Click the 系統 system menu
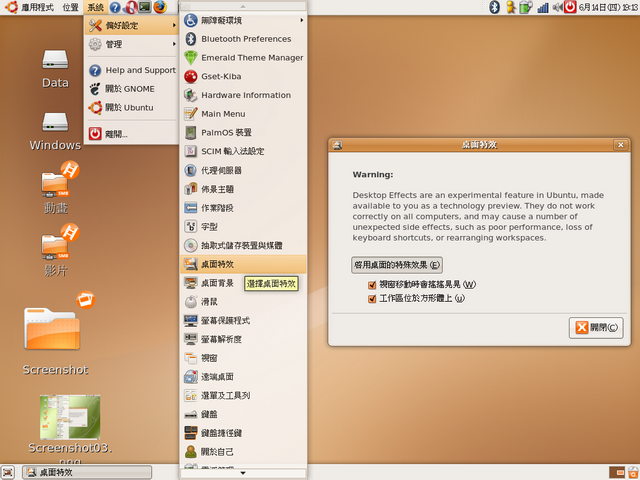Viewport: 640px width, 480px height. [x=96, y=7]
